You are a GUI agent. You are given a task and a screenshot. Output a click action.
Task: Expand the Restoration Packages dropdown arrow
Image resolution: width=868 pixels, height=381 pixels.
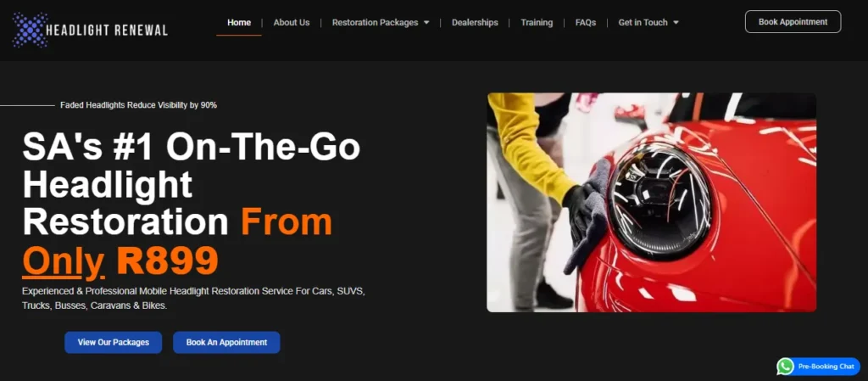(x=426, y=23)
